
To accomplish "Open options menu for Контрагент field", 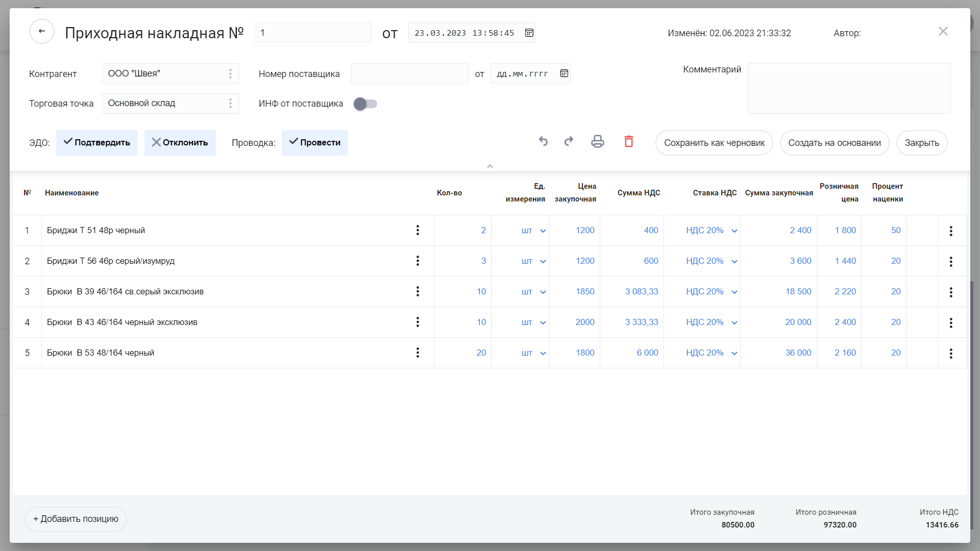I will (x=230, y=73).
